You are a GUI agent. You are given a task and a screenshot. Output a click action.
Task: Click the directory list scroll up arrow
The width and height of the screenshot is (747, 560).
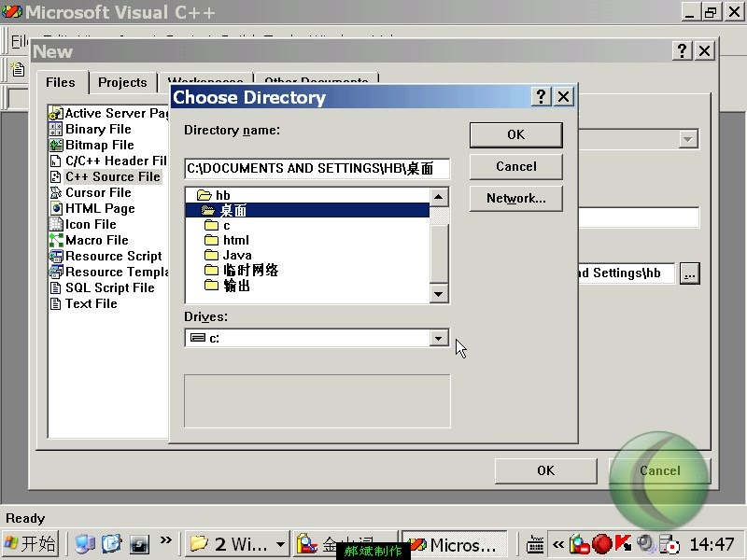(439, 197)
